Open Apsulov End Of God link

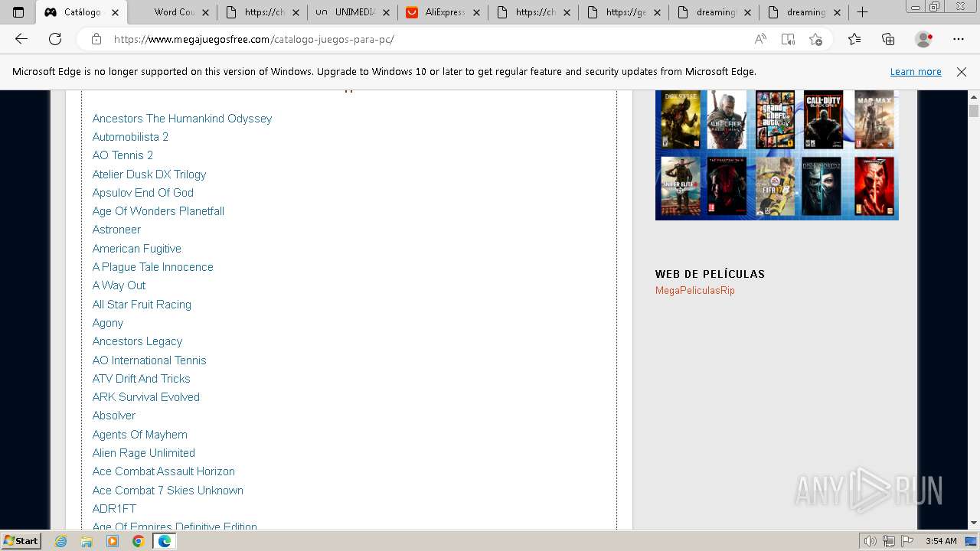(143, 193)
